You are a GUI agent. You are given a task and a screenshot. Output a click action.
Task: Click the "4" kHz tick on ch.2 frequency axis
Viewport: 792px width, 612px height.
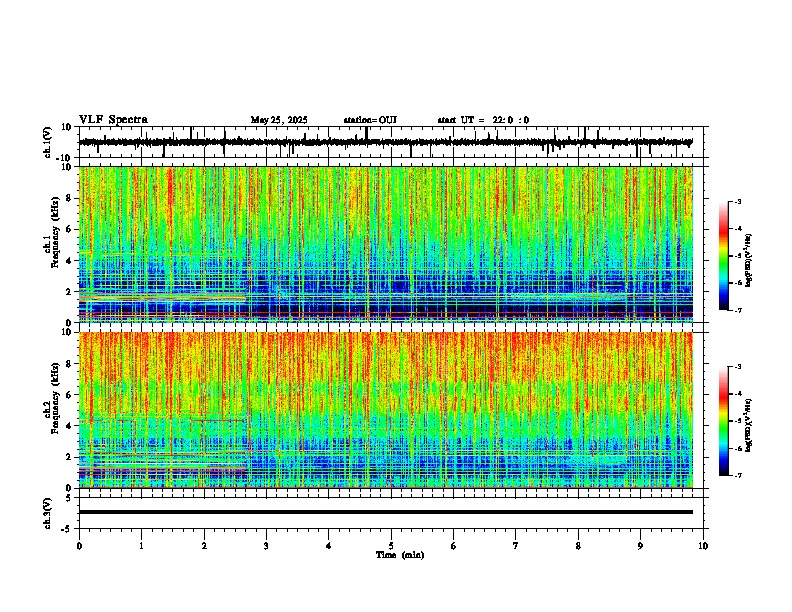(70, 426)
